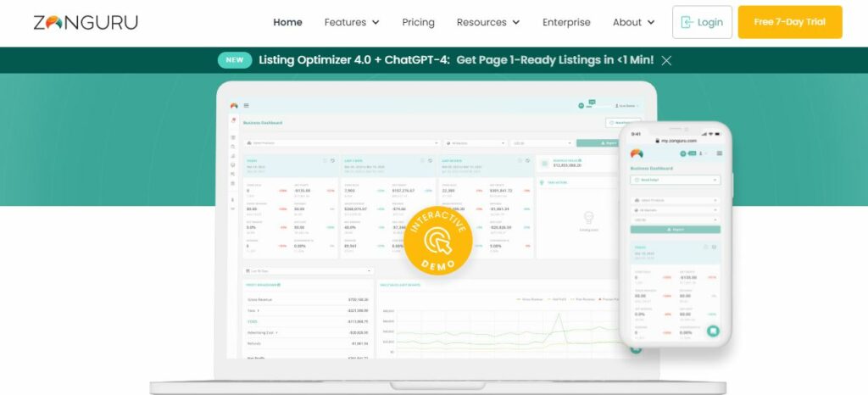This screenshot has height=395, width=868.
Task: Click Business Dashboard heading in laptop mockup
Action: point(263,123)
